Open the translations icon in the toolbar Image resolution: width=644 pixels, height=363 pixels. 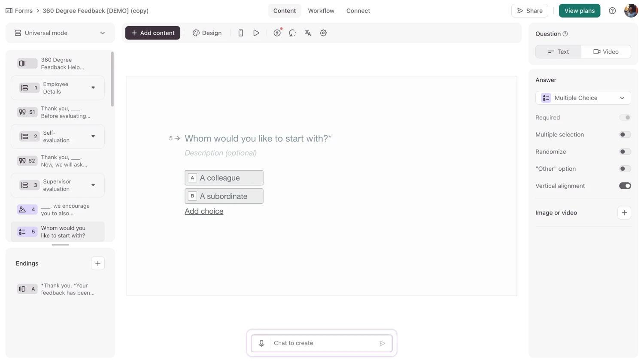coord(308,33)
